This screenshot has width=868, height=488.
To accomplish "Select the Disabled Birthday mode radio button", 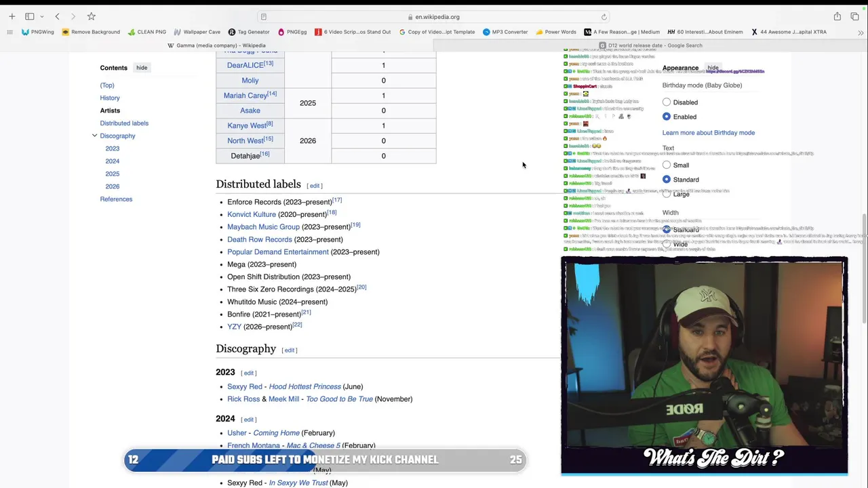I will pyautogui.click(x=667, y=102).
